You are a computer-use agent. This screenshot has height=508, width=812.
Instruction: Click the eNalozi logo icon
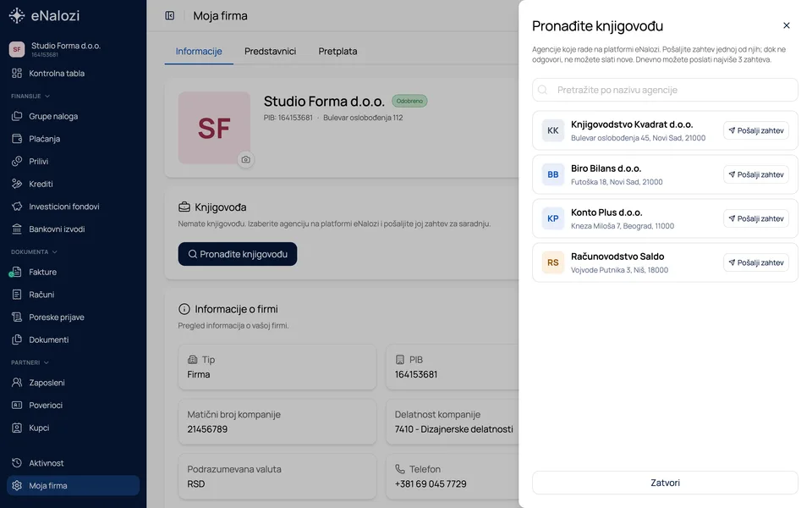point(17,15)
